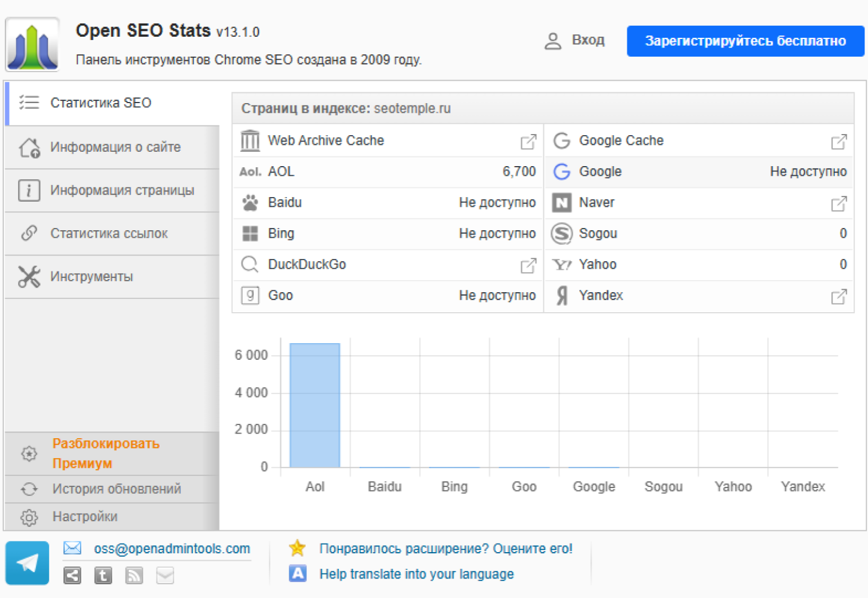
Task: Click the DuckDuckGo magnifier icon
Action: (x=250, y=264)
